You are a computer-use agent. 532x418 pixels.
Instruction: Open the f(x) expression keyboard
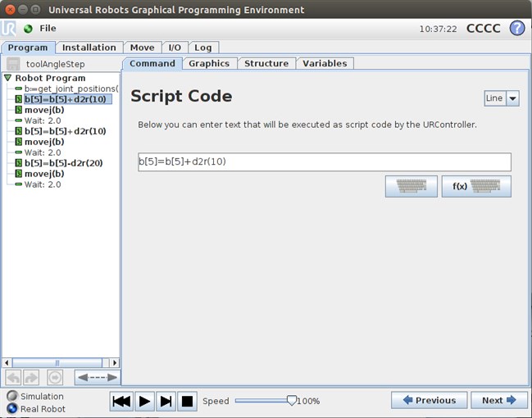pos(476,186)
